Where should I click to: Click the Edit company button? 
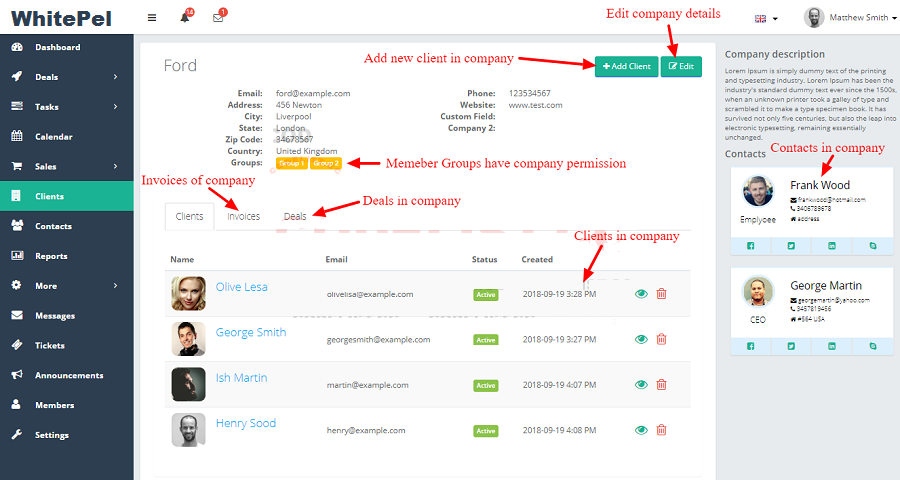tap(681, 66)
